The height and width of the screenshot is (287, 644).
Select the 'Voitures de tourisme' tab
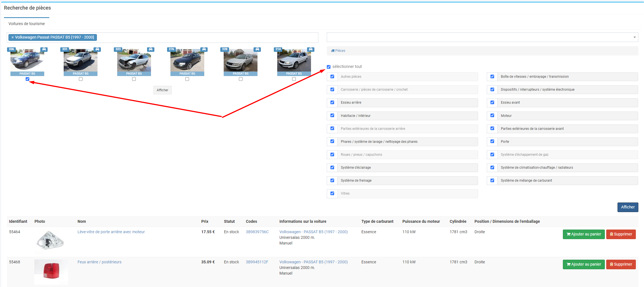[26, 24]
